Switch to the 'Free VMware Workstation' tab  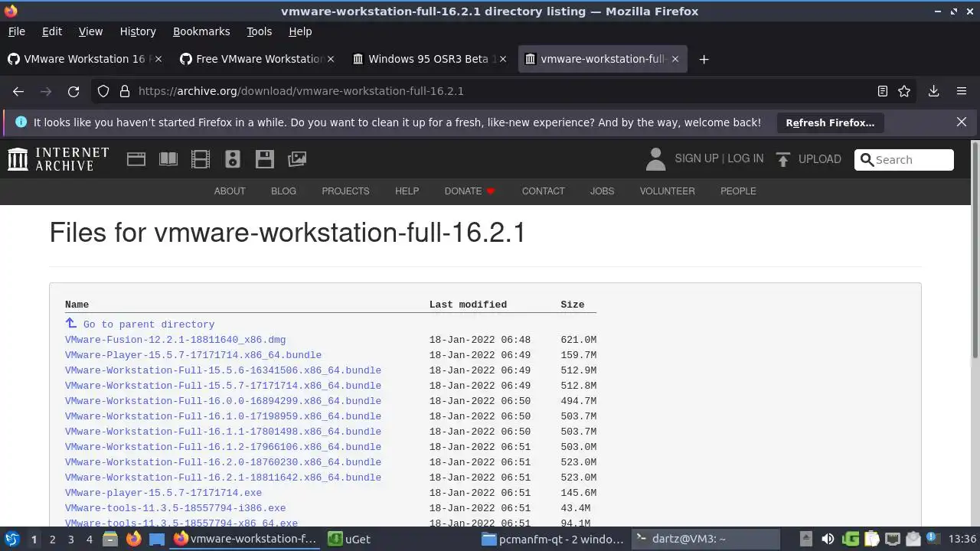pyautogui.click(x=259, y=59)
